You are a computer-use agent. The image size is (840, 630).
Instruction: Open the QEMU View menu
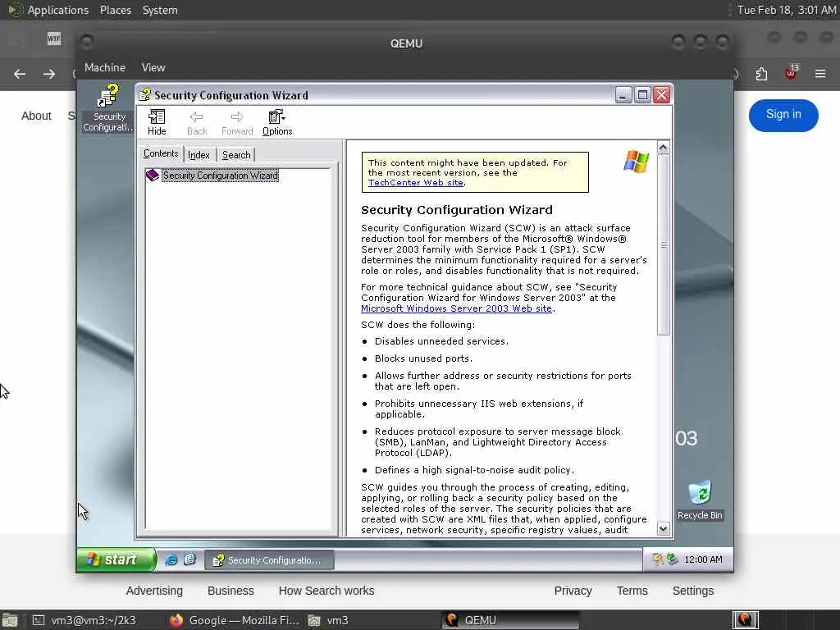pos(153,67)
